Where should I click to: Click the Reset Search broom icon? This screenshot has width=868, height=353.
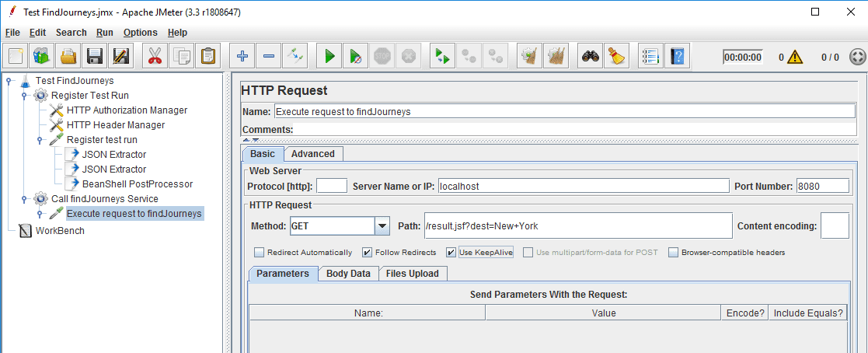tap(616, 56)
